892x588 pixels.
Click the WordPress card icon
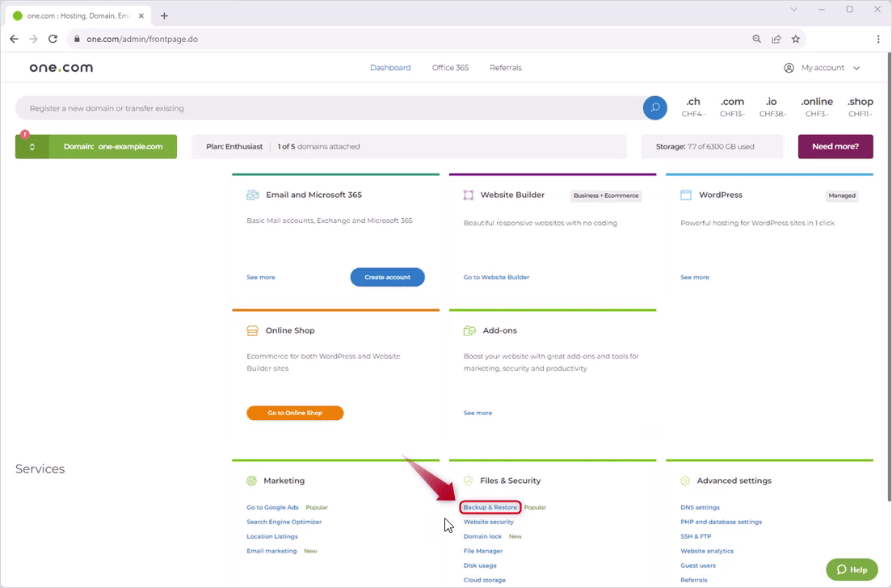click(686, 195)
